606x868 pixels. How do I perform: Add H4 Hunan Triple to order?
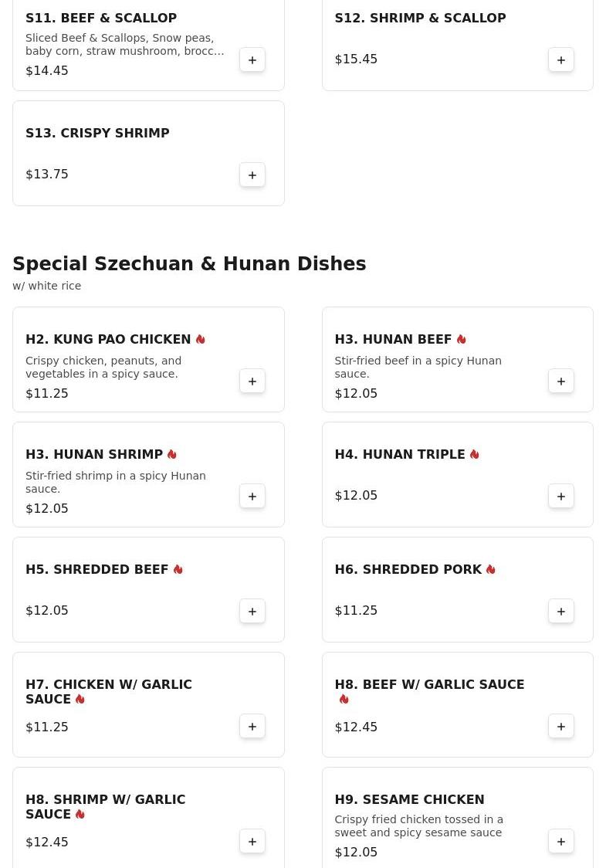[561, 497]
